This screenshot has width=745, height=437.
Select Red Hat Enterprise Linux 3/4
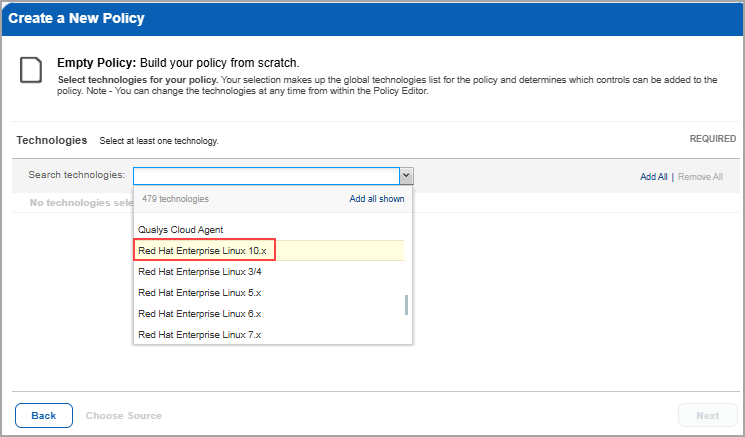tap(269, 272)
